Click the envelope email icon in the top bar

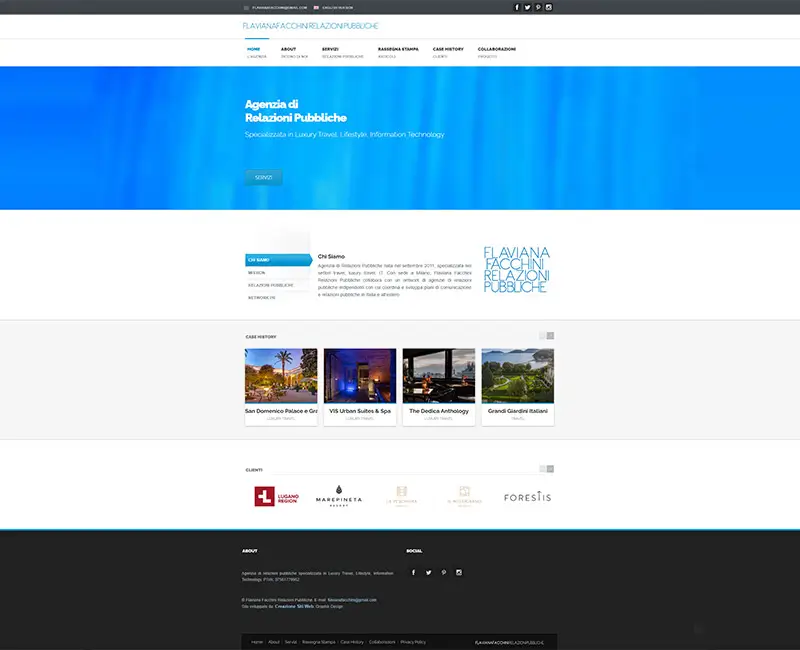(246, 8)
